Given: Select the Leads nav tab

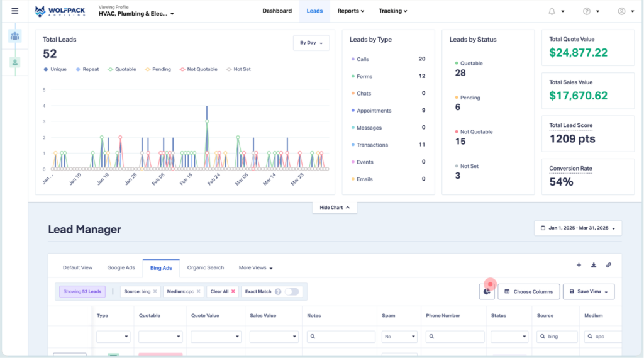Looking at the screenshot, I should (314, 11).
